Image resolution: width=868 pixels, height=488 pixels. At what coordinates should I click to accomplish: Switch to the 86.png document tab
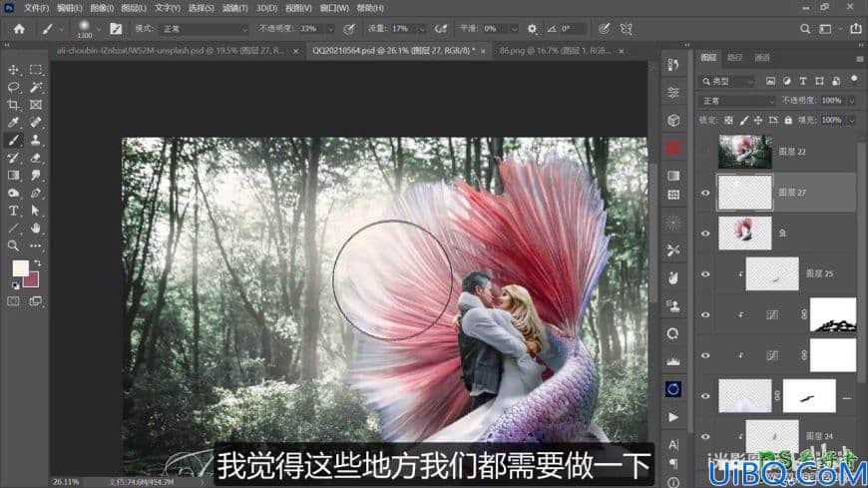pos(556,51)
